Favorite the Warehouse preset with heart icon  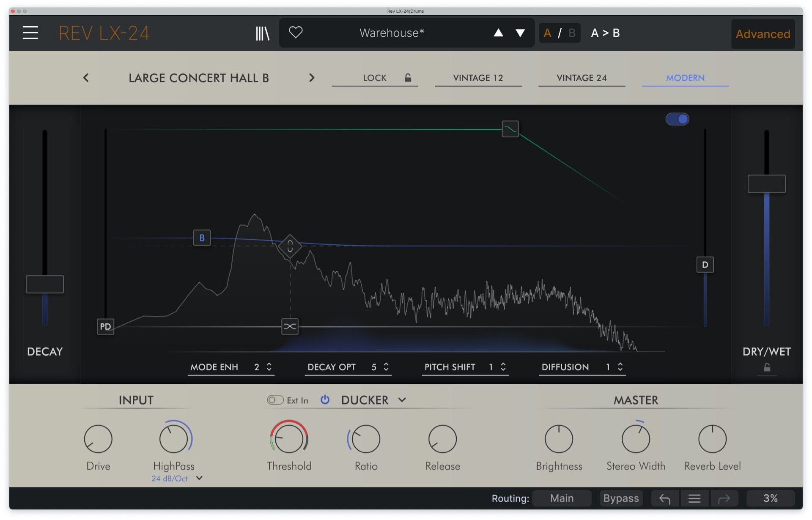pos(296,32)
